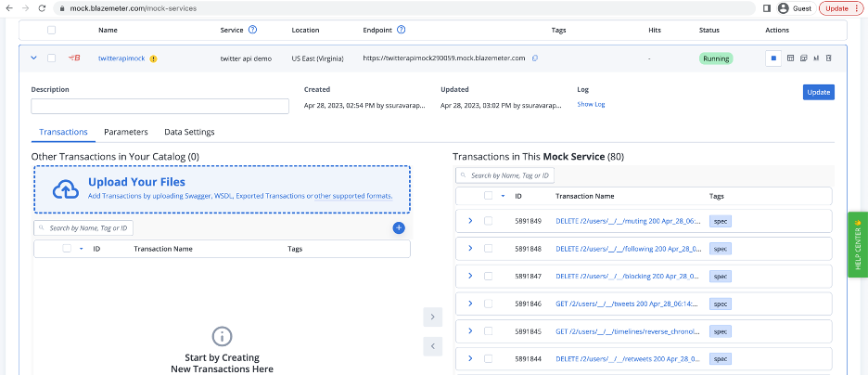The height and width of the screenshot is (375, 868).
Task: Open GET tweets transaction link
Action: pos(627,304)
